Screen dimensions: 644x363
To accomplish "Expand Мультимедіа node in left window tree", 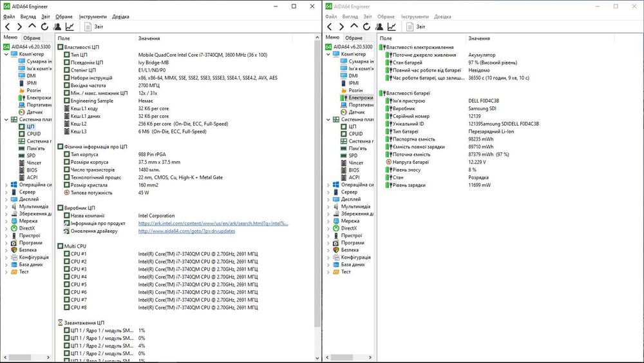I will (6, 207).
